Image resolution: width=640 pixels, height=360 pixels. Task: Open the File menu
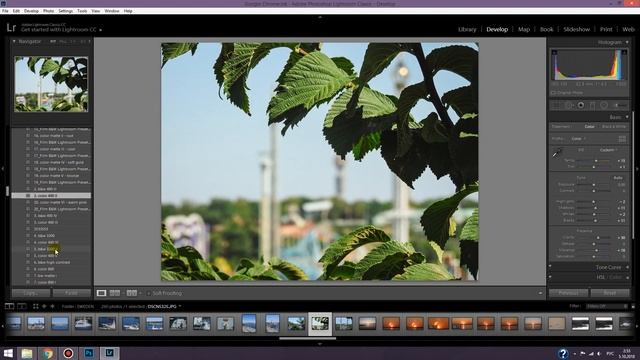[x=5, y=11]
